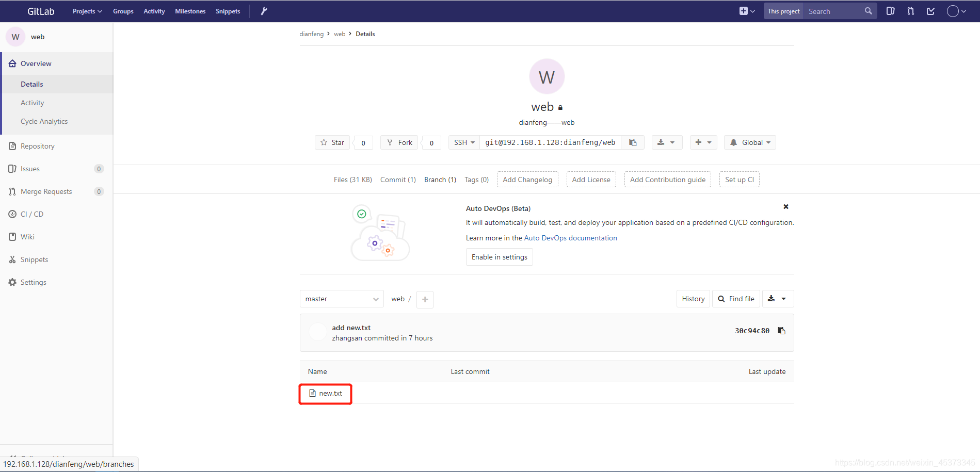
Task: Select Details under Overview
Action: point(57,84)
